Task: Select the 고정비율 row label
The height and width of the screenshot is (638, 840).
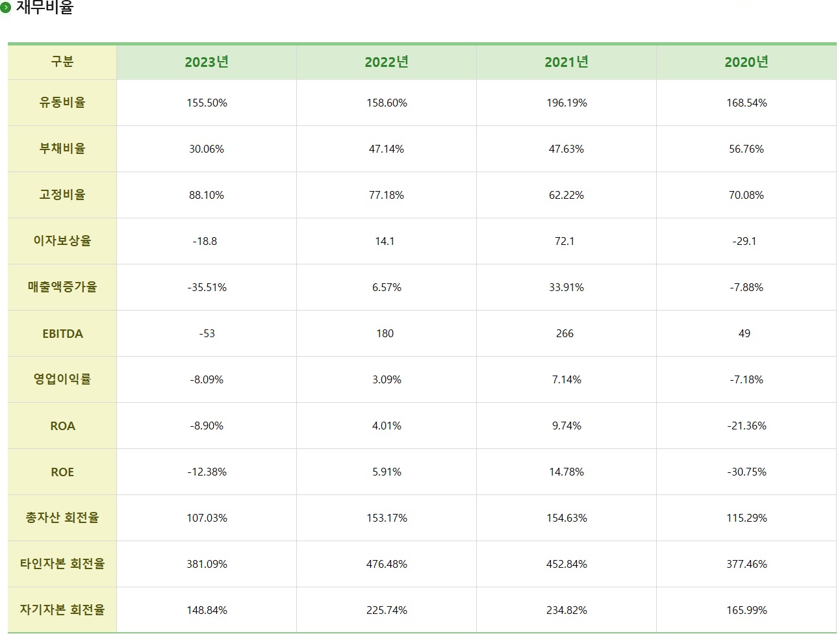Action: pos(62,195)
